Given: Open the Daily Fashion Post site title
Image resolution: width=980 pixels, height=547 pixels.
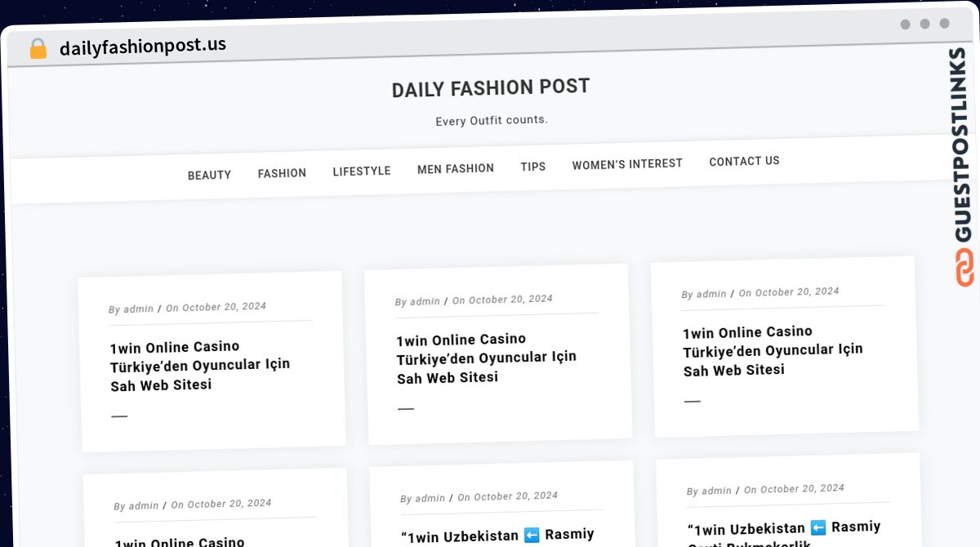Looking at the screenshot, I should tap(491, 88).
